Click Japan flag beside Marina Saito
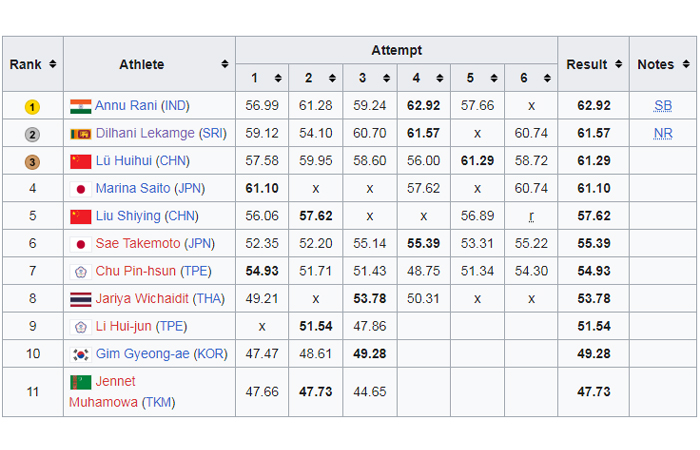Image resolution: width=700 pixels, height=450 pixels. coord(81,188)
